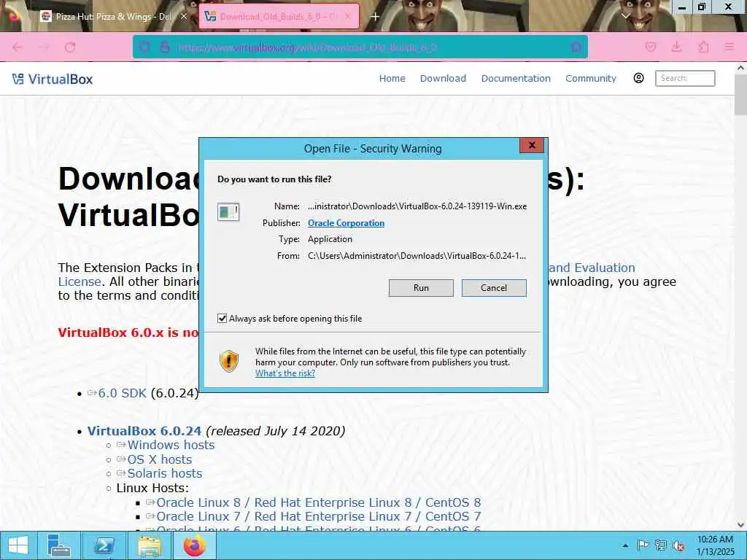
Task: Open the taskbar clock showing 10:26 AM
Action: [715, 545]
